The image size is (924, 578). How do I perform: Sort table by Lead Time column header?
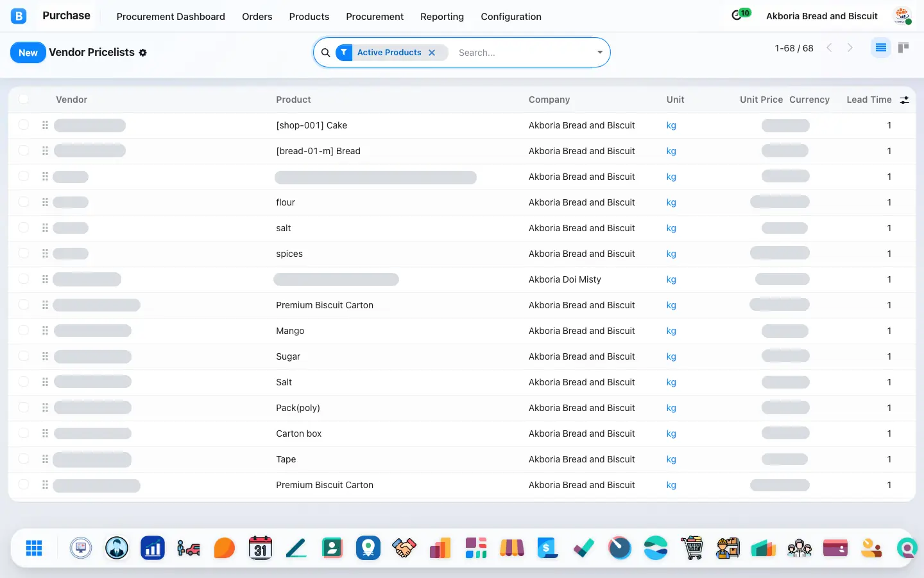[x=869, y=100]
